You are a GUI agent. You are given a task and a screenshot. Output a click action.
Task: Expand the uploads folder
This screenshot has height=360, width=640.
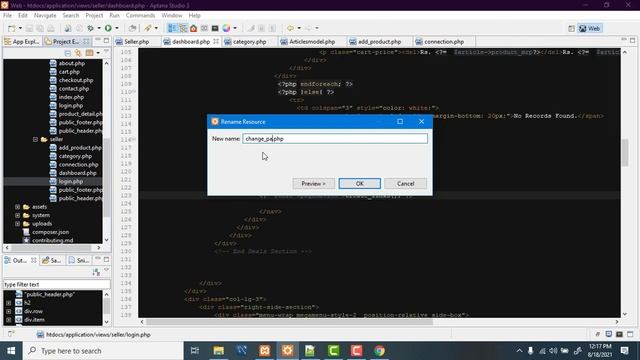(17, 224)
